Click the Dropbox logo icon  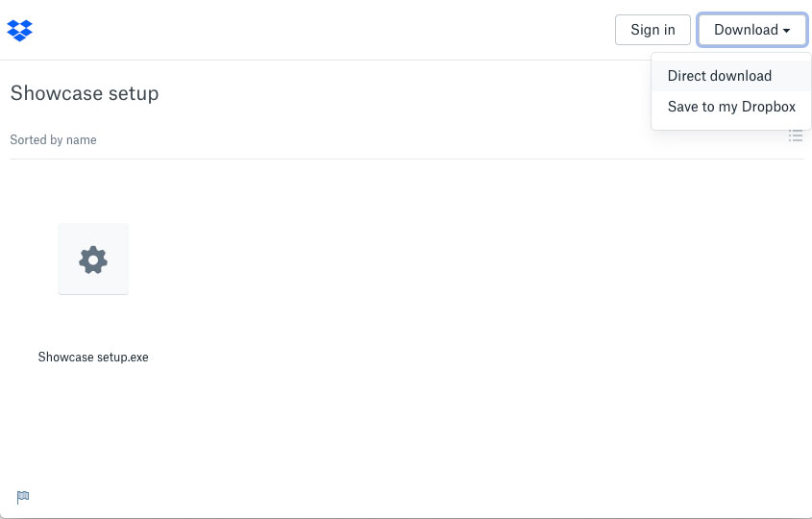tap(19, 31)
